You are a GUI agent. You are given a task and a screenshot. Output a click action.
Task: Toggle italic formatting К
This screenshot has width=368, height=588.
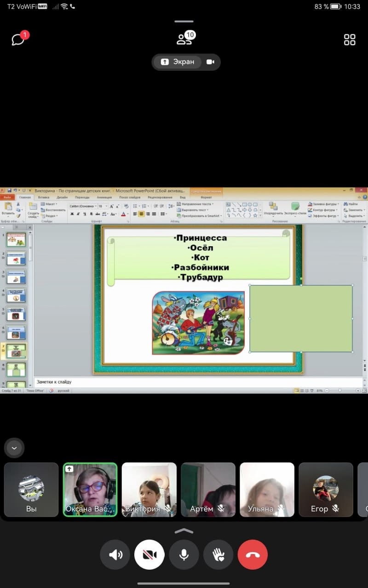point(78,214)
